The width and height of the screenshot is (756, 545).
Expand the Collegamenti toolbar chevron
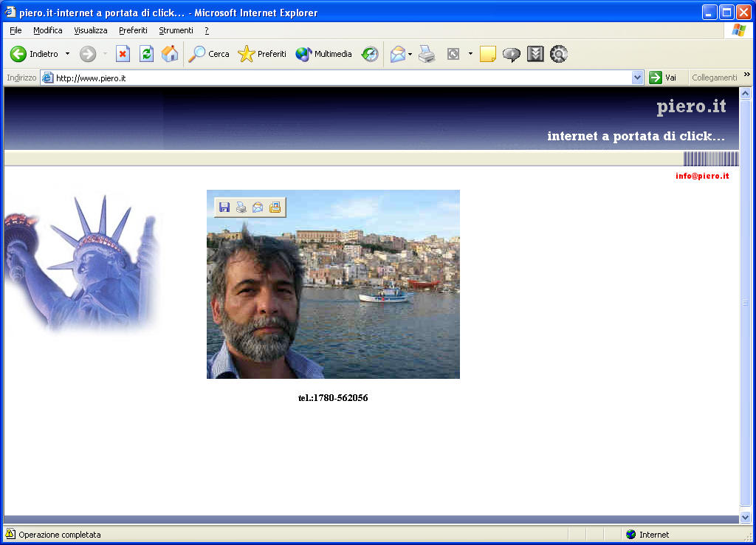[x=747, y=75]
